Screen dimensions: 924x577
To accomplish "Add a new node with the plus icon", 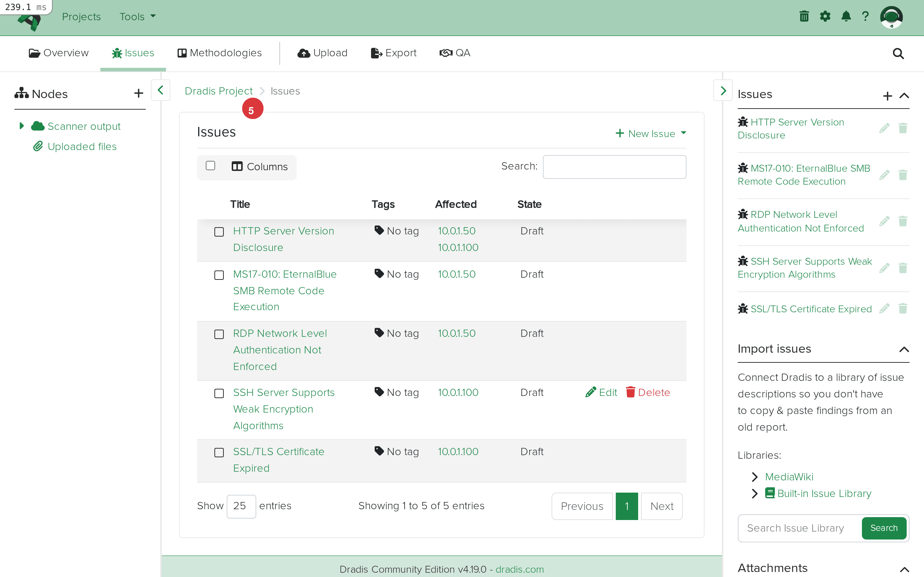I will (138, 93).
